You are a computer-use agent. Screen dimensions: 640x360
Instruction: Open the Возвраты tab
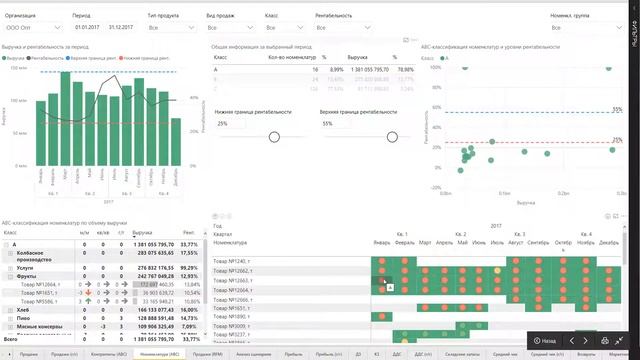(586, 354)
